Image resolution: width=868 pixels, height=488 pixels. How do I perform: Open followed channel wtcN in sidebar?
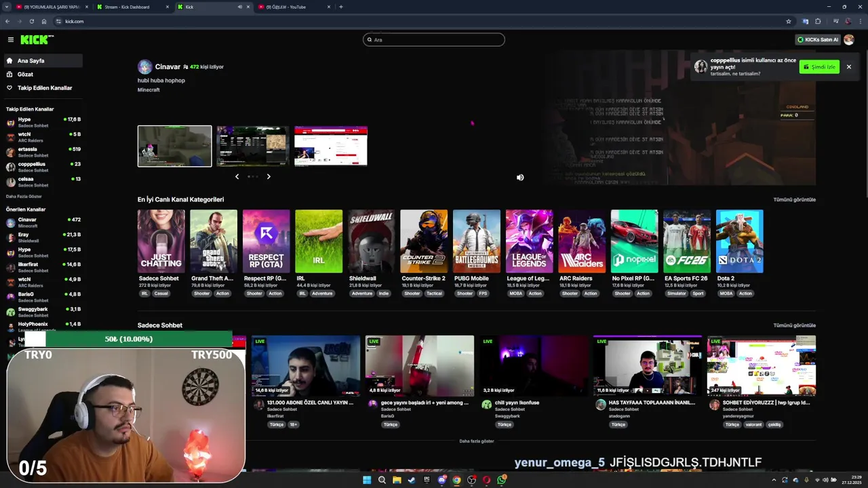point(43,137)
